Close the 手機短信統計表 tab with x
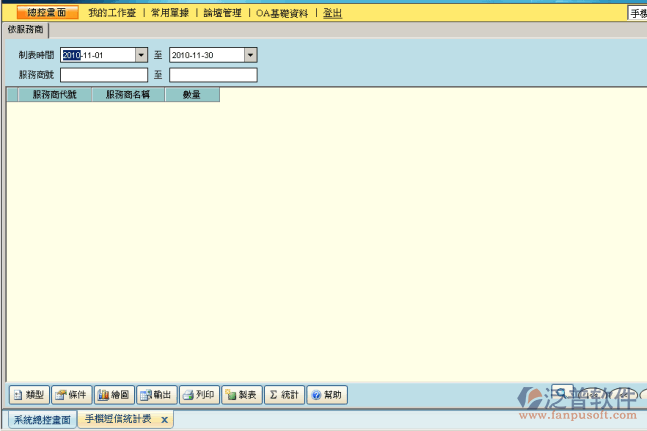 164,420
